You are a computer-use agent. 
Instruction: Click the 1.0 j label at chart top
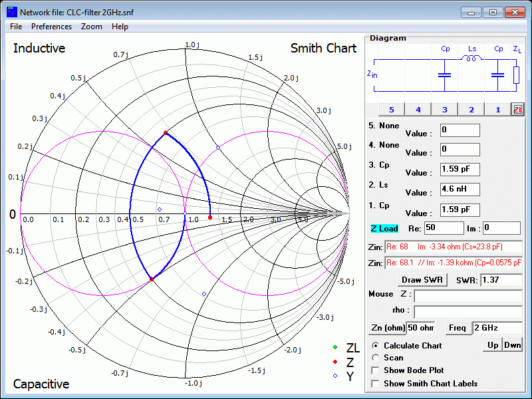[x=192, y=45]
